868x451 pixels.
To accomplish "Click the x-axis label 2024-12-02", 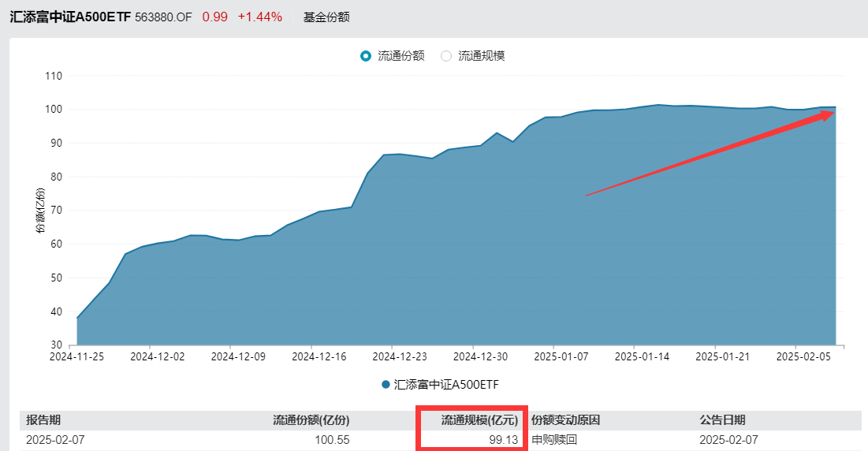I will click(x=157, y=357).
